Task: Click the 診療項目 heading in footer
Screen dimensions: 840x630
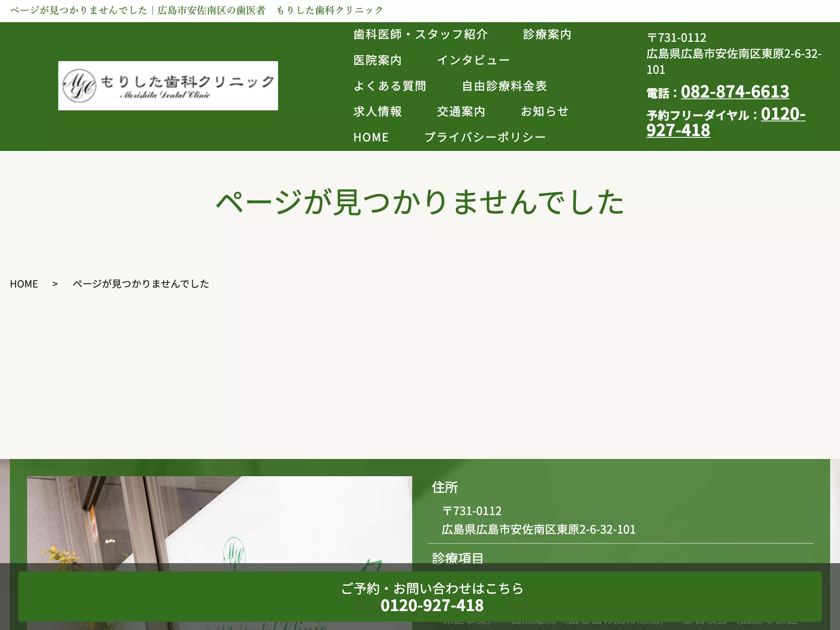Action: pyautogui.click(x=458, y=558)
